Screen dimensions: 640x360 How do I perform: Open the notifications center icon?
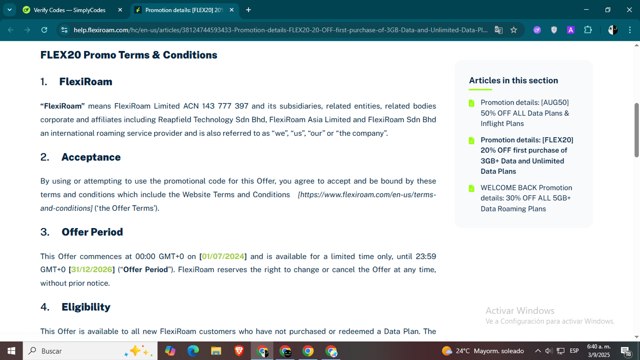(x=626, y=351)
